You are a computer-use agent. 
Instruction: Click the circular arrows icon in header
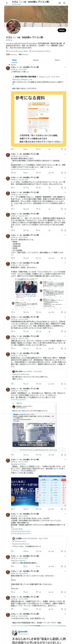click(x=60, y=3)
